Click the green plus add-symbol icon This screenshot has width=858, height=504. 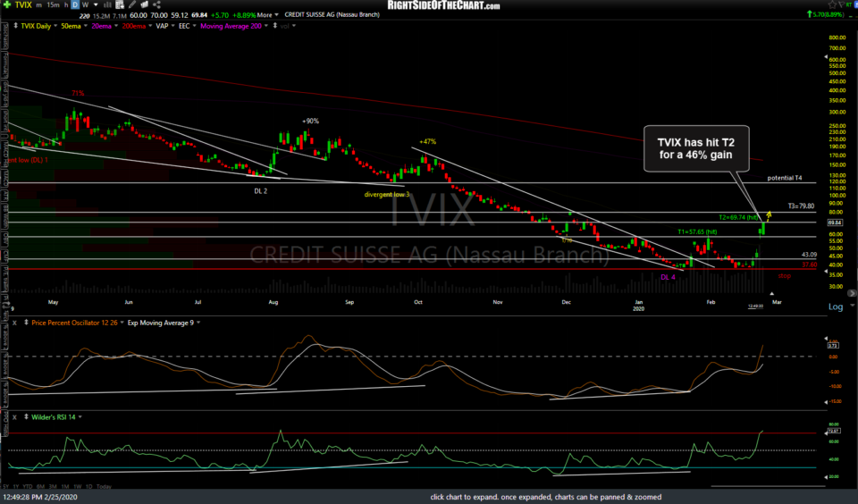point(7,4)
